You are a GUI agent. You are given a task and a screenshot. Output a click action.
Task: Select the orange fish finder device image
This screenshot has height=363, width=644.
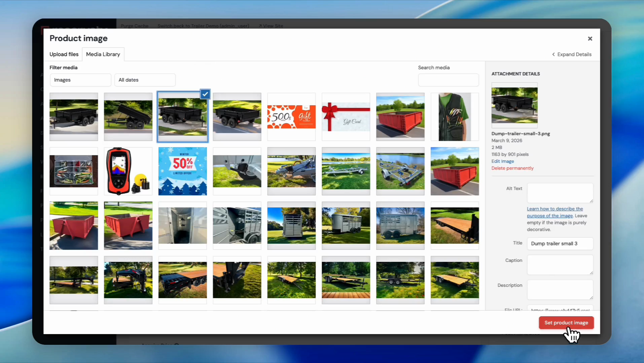click(128, 171)
